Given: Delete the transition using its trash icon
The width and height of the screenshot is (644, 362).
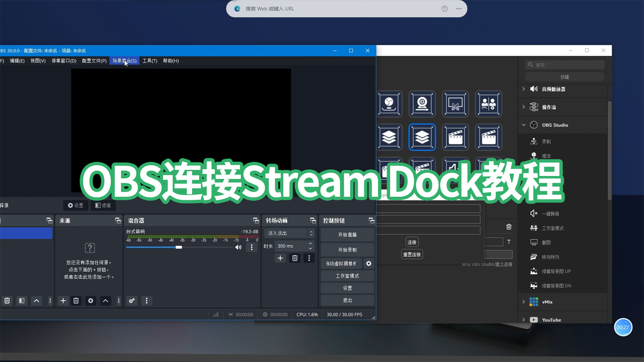Looking at the screenshot, I should tap(295, 258).
